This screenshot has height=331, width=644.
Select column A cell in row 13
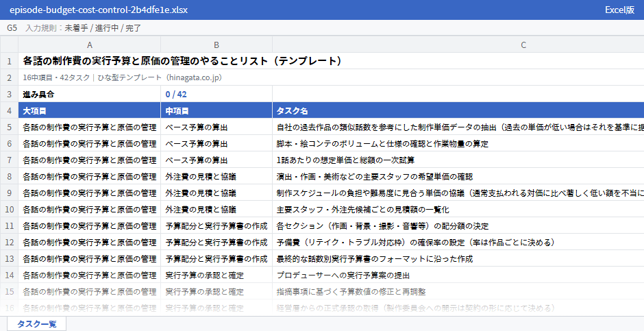click(x=90, y=258)
